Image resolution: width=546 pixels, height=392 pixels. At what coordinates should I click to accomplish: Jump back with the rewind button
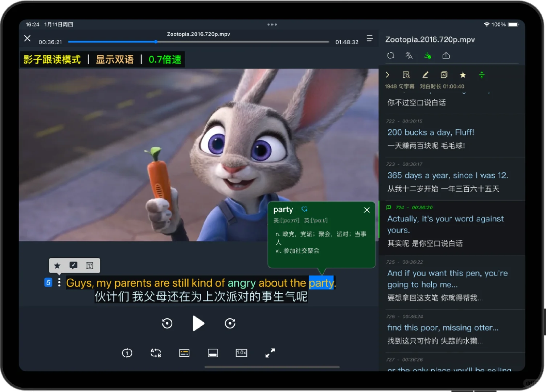167,323
